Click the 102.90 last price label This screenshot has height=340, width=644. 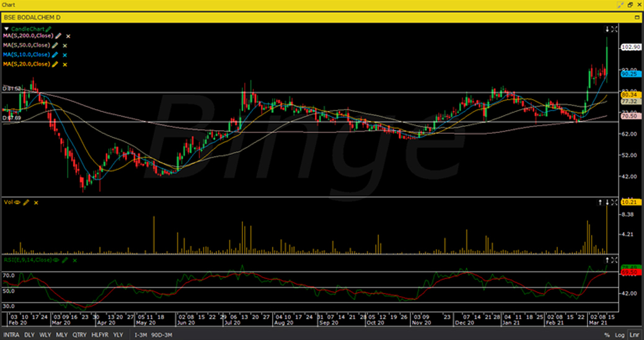[x=630, y=47]
